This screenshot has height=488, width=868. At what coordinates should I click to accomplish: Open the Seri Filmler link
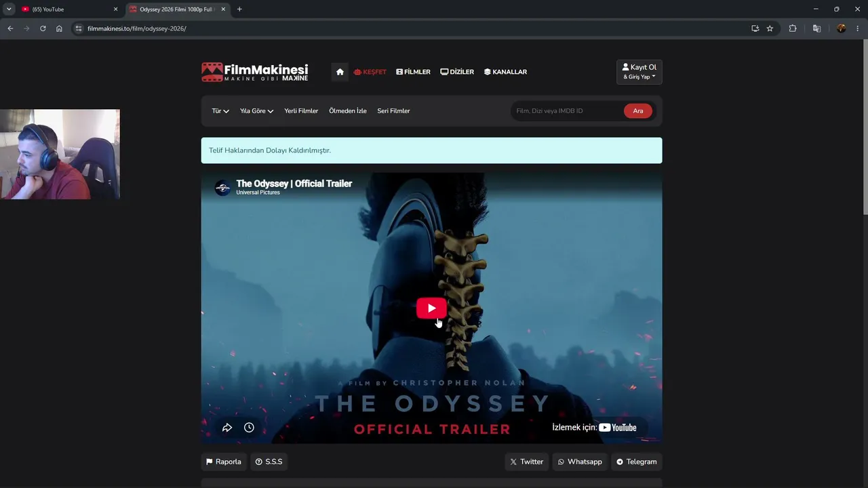394,111
